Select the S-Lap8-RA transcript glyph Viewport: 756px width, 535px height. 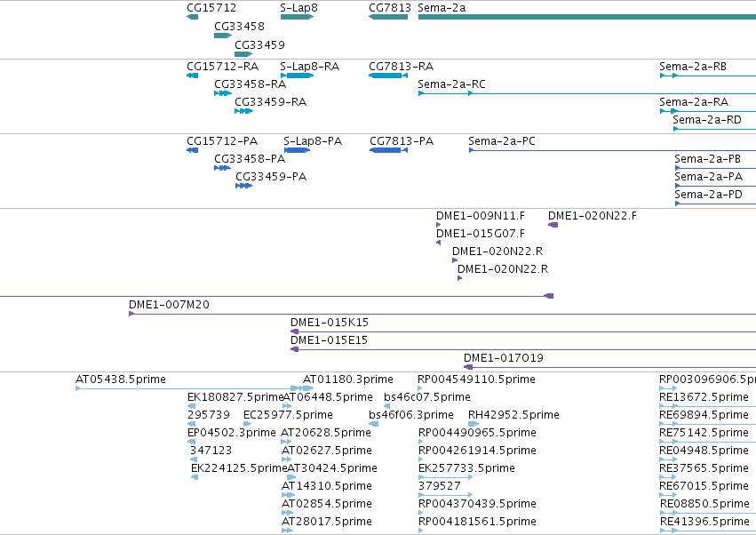tap(297, 76)
